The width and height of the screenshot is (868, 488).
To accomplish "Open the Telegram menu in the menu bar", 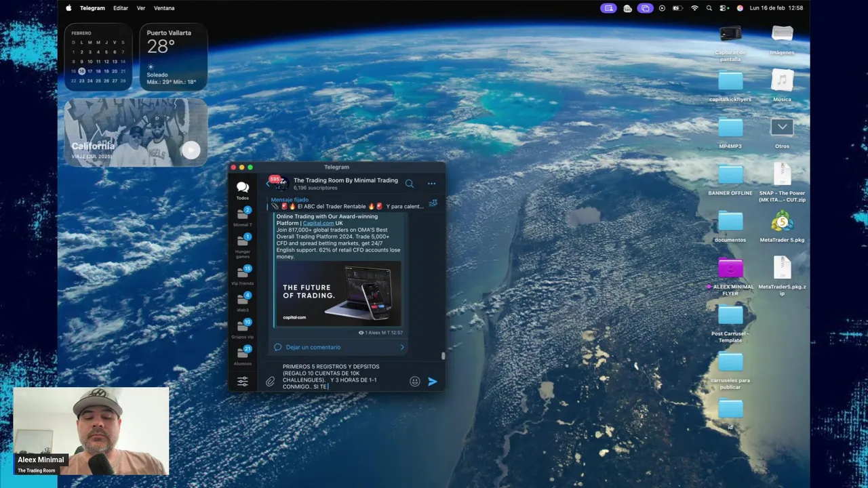I will point(92,8).
